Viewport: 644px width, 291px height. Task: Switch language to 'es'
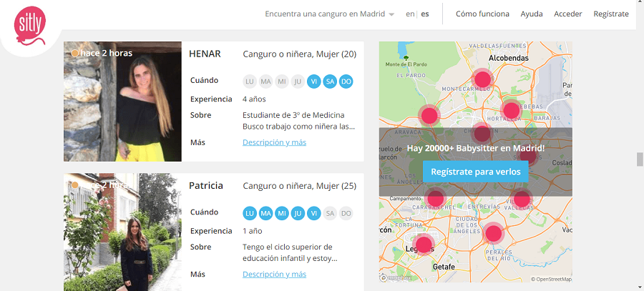pos(424,14)
